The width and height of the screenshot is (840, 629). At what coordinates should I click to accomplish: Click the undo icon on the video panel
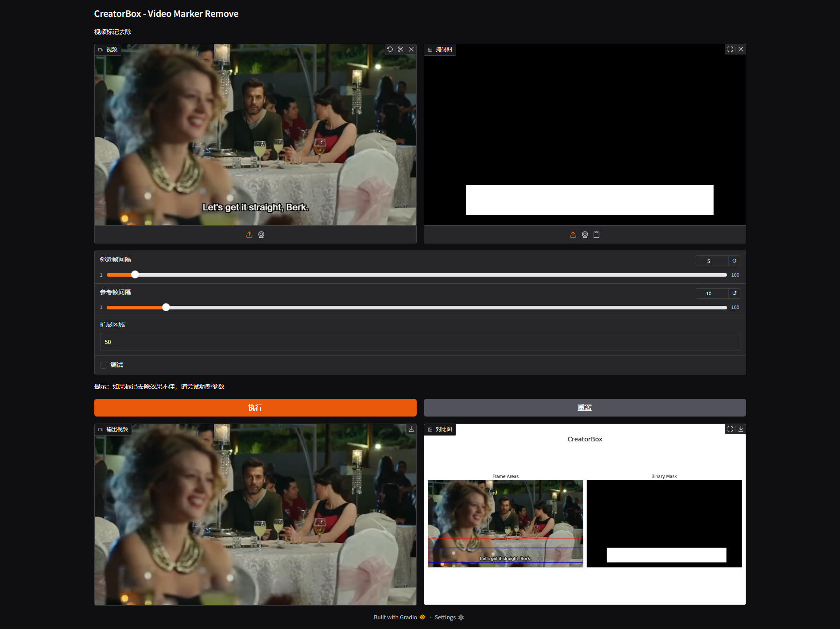[x=390, y=49]
